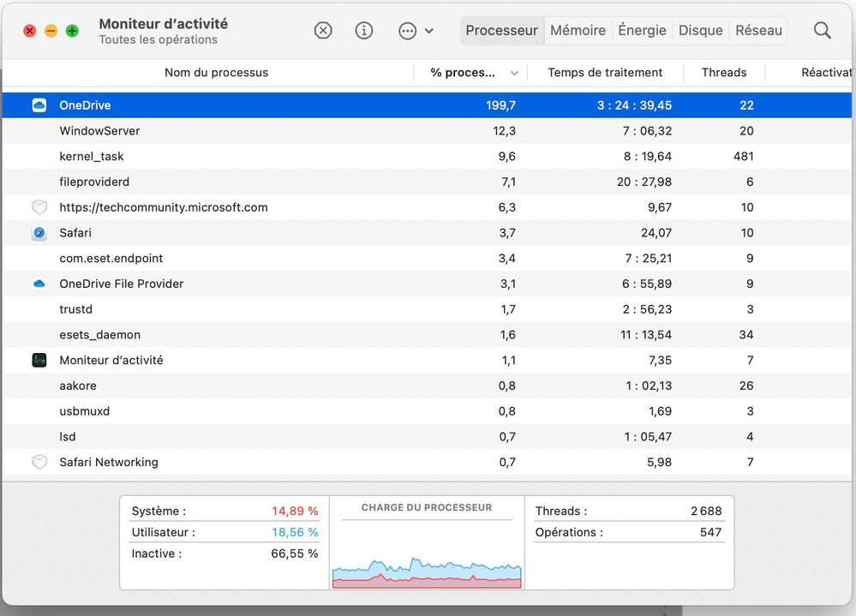Open the process info (i) icon
Image resolution: width=856 pixels, height=616 pixels.
(364, 31)
